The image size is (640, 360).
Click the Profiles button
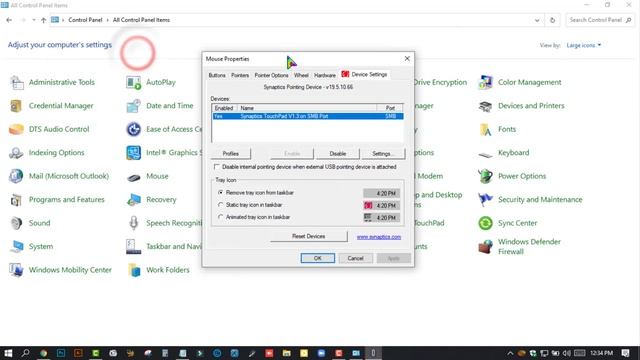click(x=231, y=153)
